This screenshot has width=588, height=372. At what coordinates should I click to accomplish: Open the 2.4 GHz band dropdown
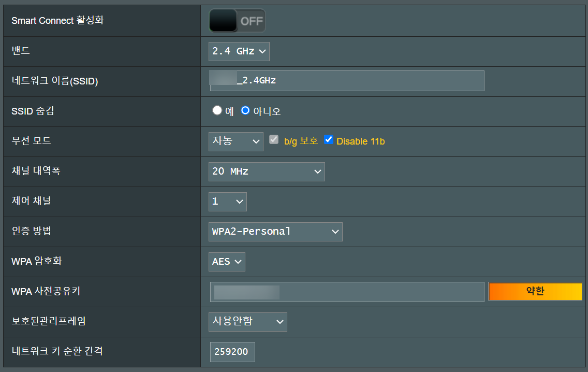coord(239,51)
